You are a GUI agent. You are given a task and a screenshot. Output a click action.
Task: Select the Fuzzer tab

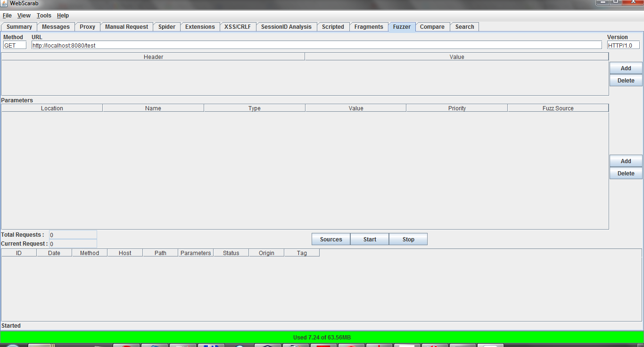coord(402,27)
